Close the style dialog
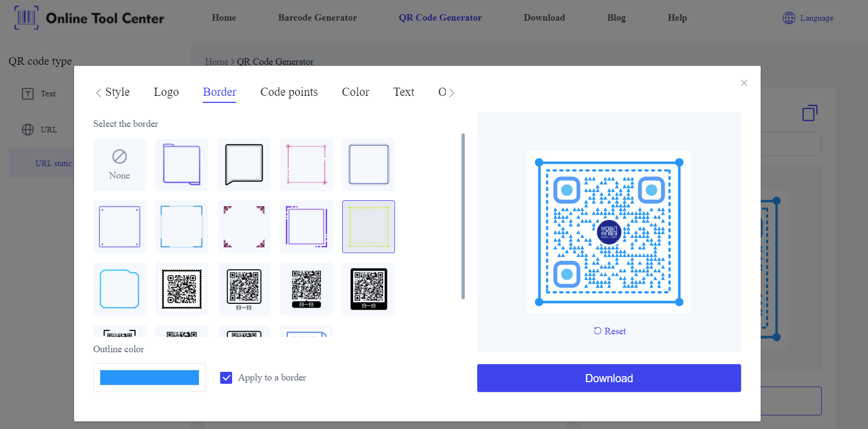 pyautogui.click(x=744, y=83)
